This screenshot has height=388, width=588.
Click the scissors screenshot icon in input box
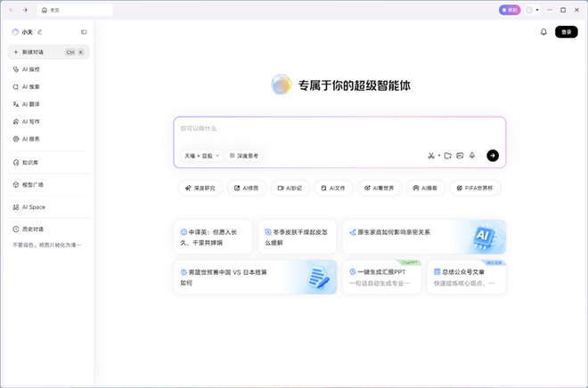click(x=430, y=156)
